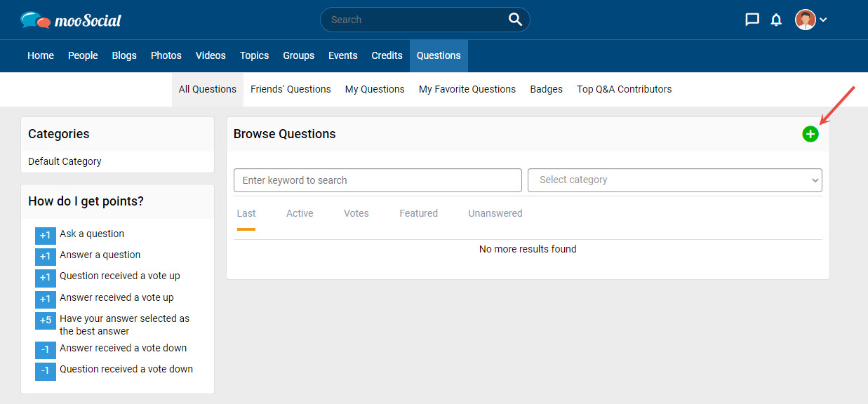
Task: Select the Votes sort tab
Action: (x=356, y=213)
